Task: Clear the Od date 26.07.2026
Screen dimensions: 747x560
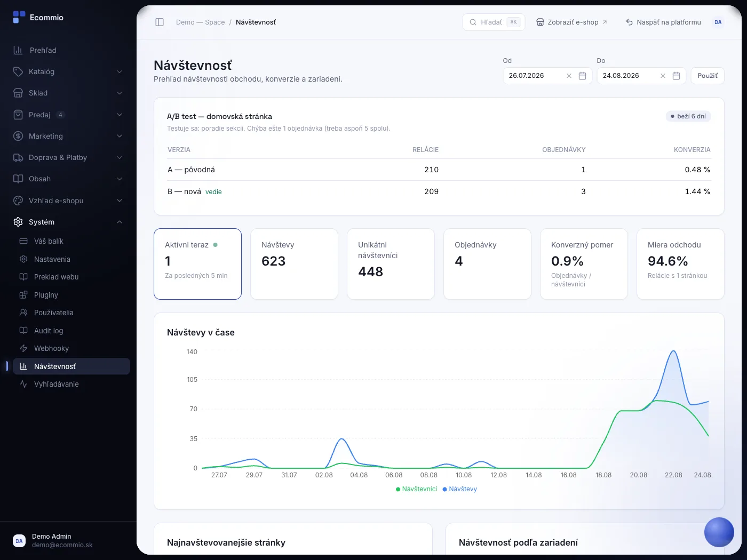Action: coord(569,76)
